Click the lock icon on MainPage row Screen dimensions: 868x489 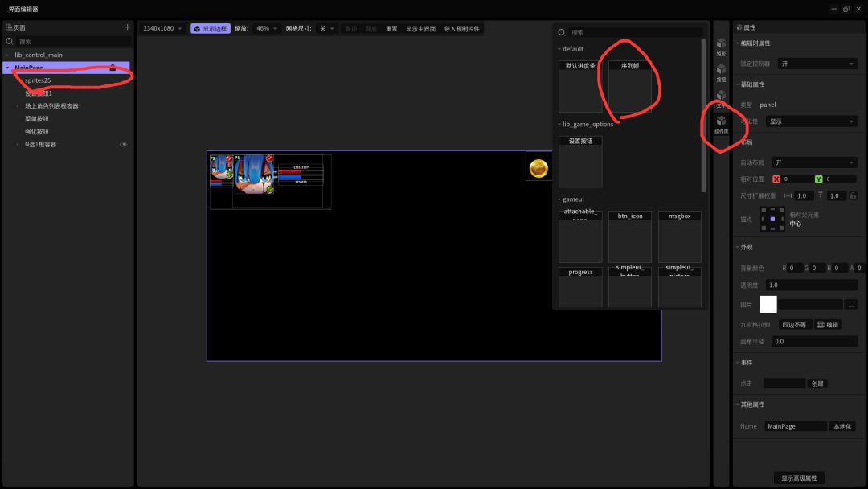113,68
